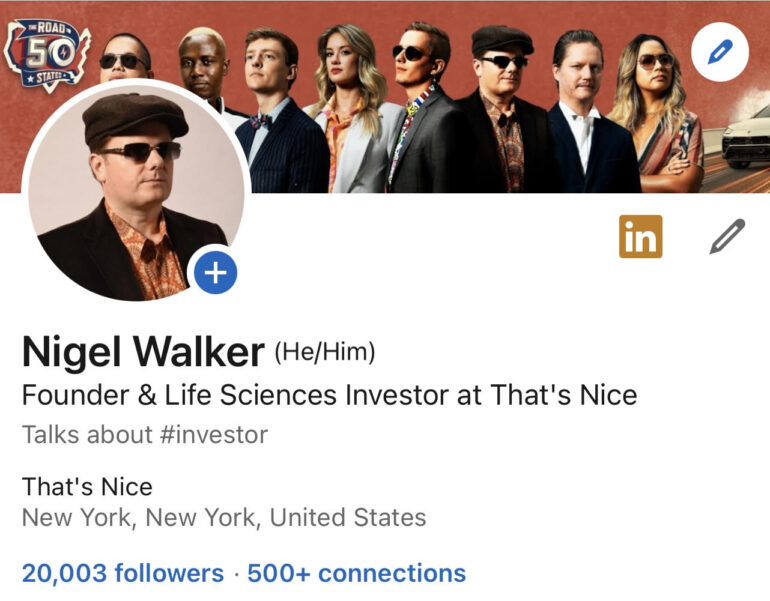Click the gray pencil to edit profile intro

[x=727, y=236]
